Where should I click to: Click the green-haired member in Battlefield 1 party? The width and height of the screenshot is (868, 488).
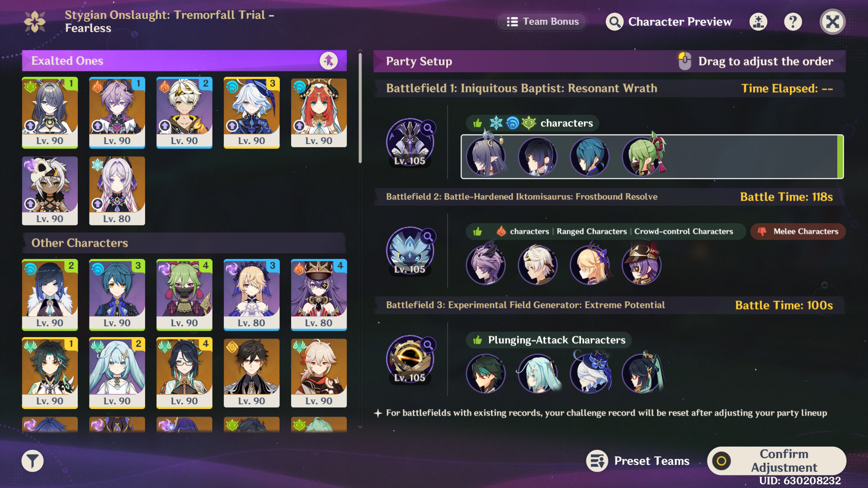click(642, 156)
